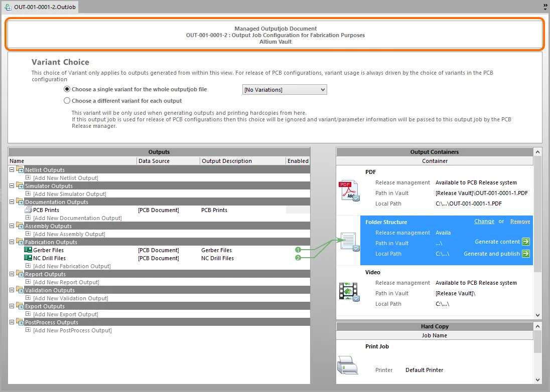This screenshot has height=392, width=550.
Task: Collapse the Export Outputs group
Action: tap(12, 306)
